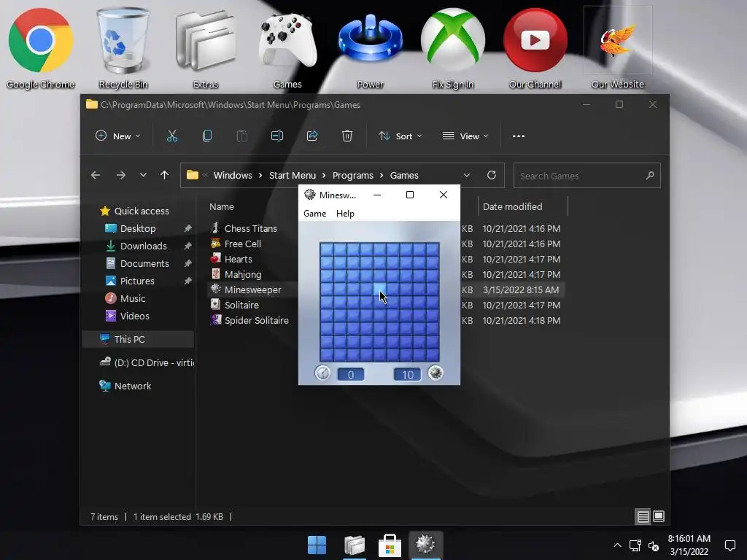This screenshot has width=747, height=560.
Task: Select Network in navigation pane
Action: [133, 386]
